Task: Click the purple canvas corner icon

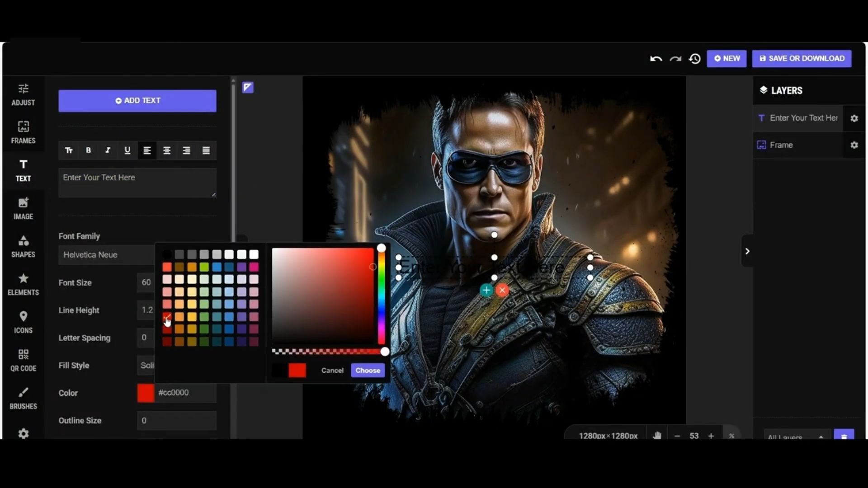Action: click(248, 87)
